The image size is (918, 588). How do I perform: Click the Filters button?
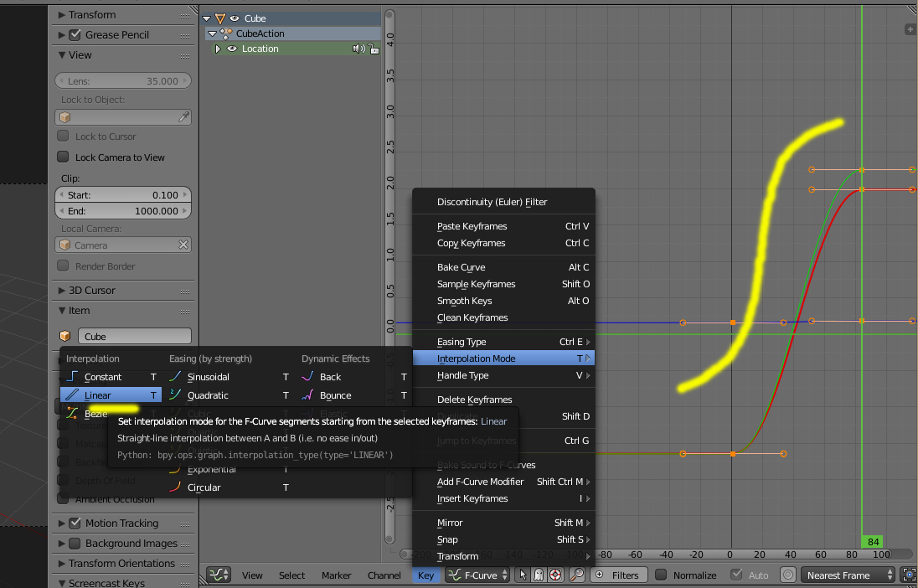point(618,575)
